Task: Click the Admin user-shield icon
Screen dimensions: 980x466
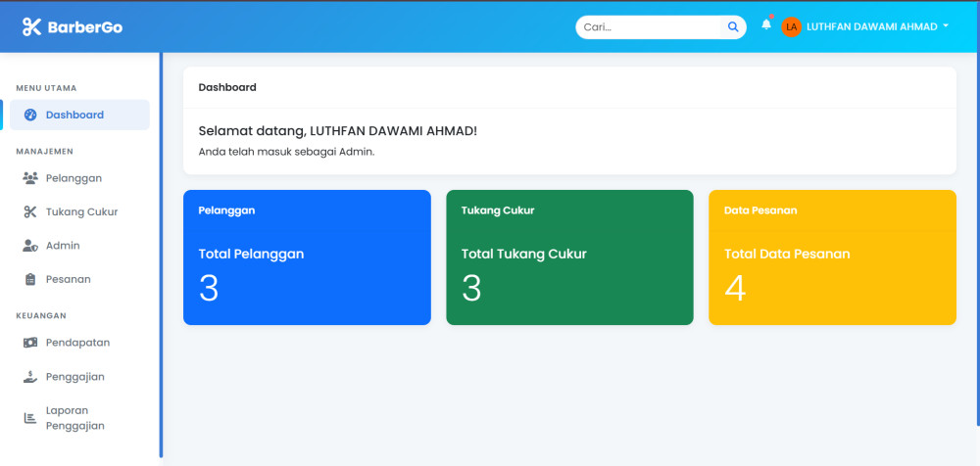Action: pyautogui.click(x=30, y=246)
